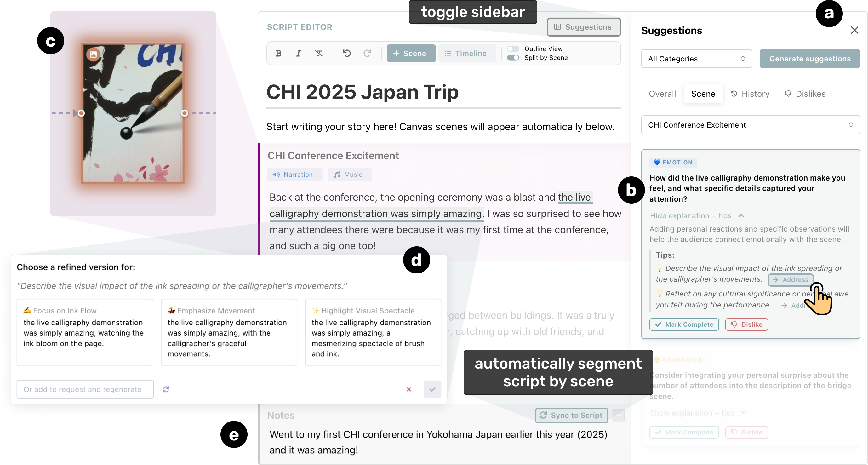Undo the last edit
Image resolution: width=868 pixels, height=465 pixels.
coord(346,53)
